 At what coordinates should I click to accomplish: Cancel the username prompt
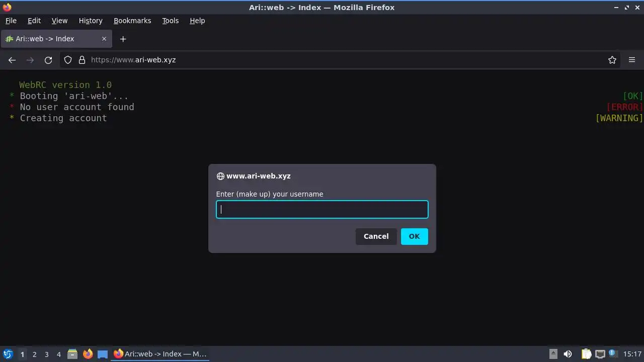click(x=376, y=236)
